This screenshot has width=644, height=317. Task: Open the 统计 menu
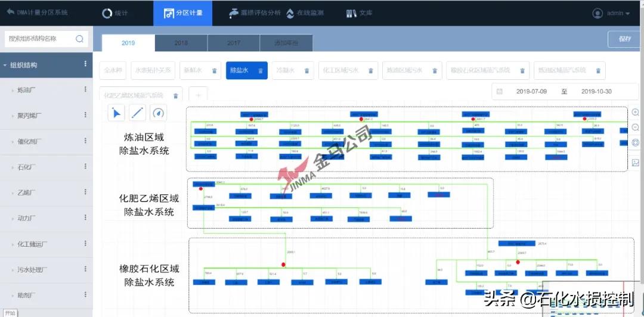click(115, 13)
